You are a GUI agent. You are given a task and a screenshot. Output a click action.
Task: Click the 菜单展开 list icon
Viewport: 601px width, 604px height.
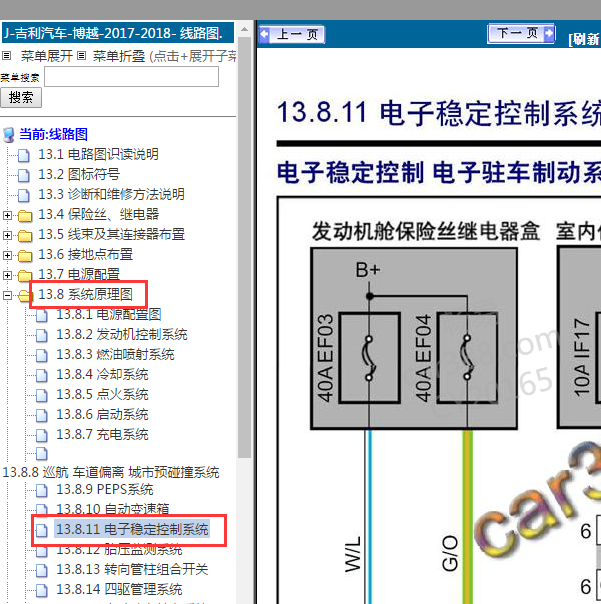(7, 56)
